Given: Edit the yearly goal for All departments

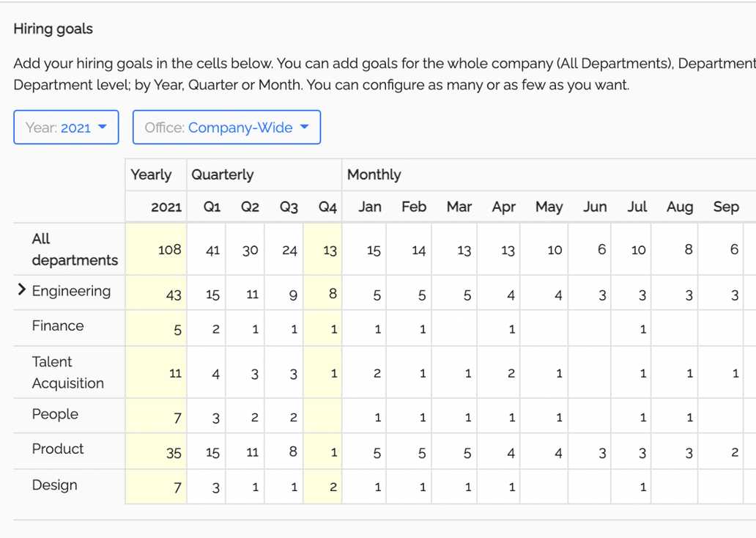Looking at the screenshot, I should click(155, 249).
